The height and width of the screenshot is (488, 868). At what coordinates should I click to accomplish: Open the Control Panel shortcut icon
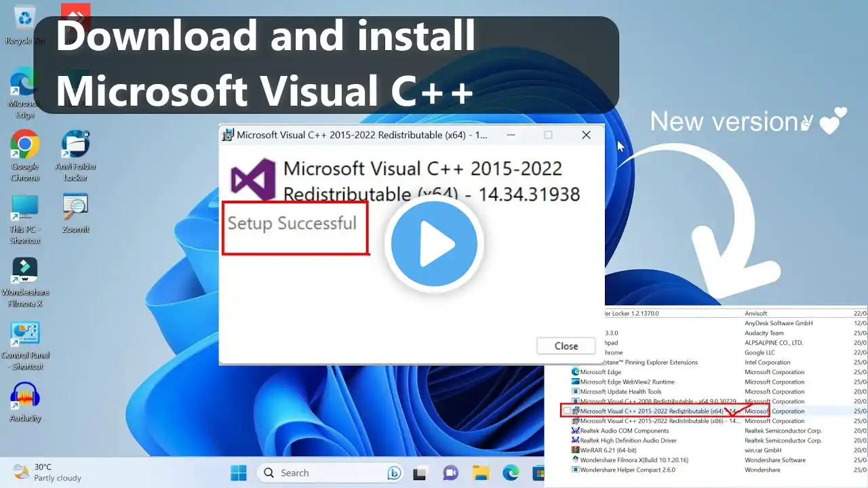[x=25, y=345]
